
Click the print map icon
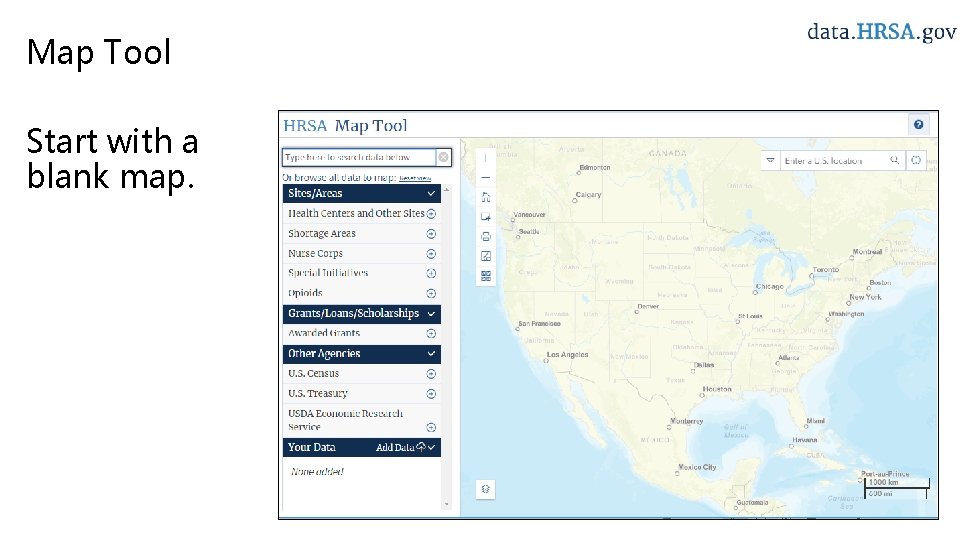click(x=486, y=236)
